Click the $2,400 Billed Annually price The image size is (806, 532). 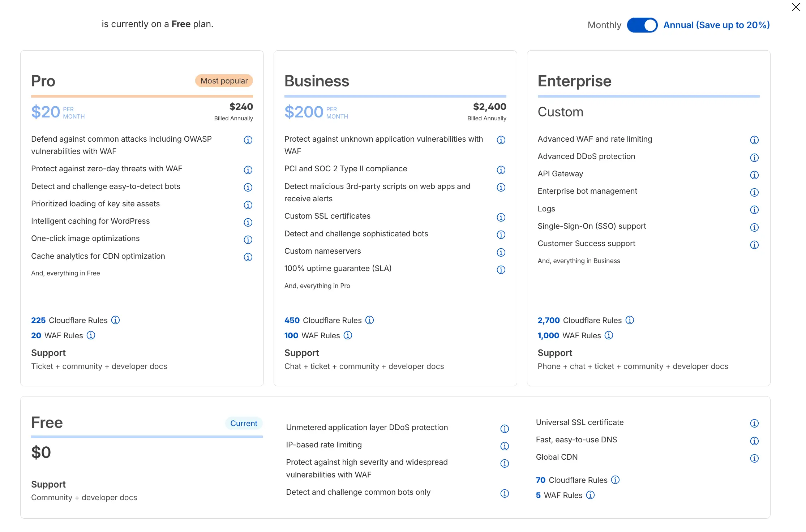click(487, 112)
